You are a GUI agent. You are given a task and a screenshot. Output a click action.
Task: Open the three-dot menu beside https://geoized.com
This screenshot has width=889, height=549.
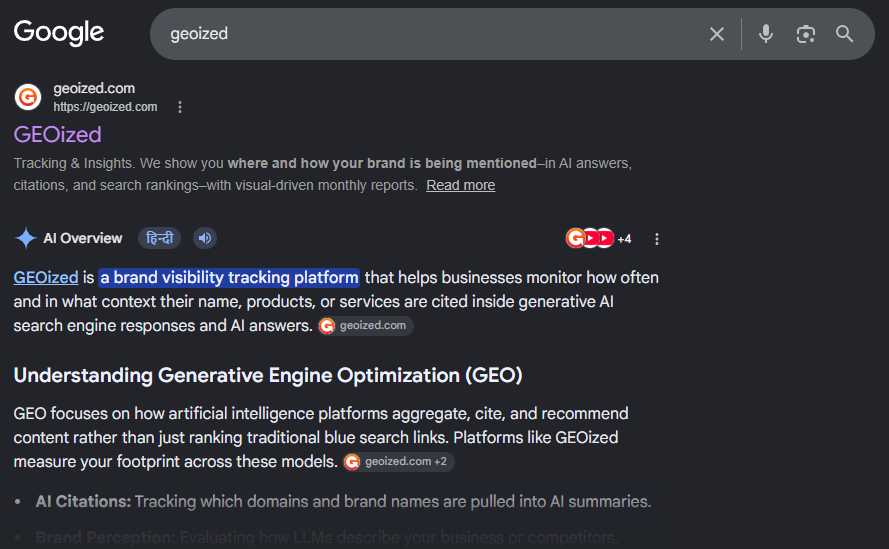180,107
